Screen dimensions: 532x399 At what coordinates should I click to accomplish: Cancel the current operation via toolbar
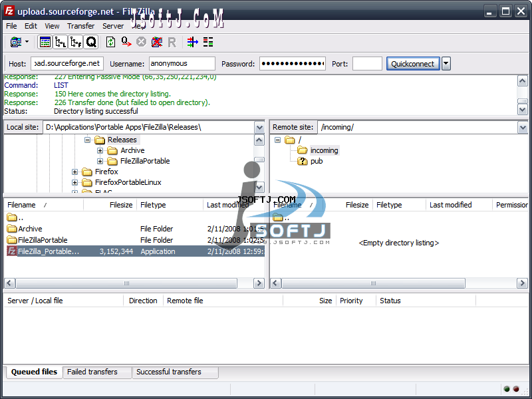tap(141, 42)
